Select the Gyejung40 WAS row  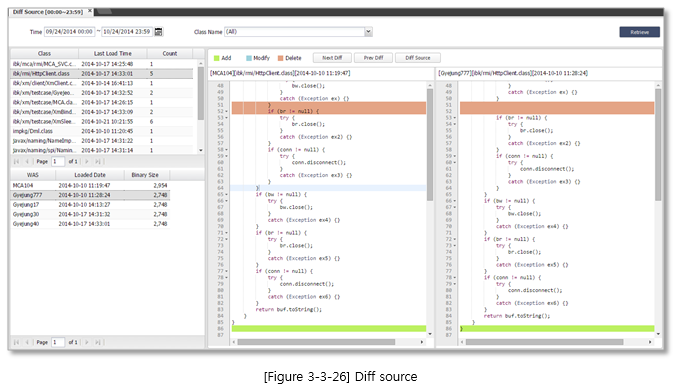point(90,224)
